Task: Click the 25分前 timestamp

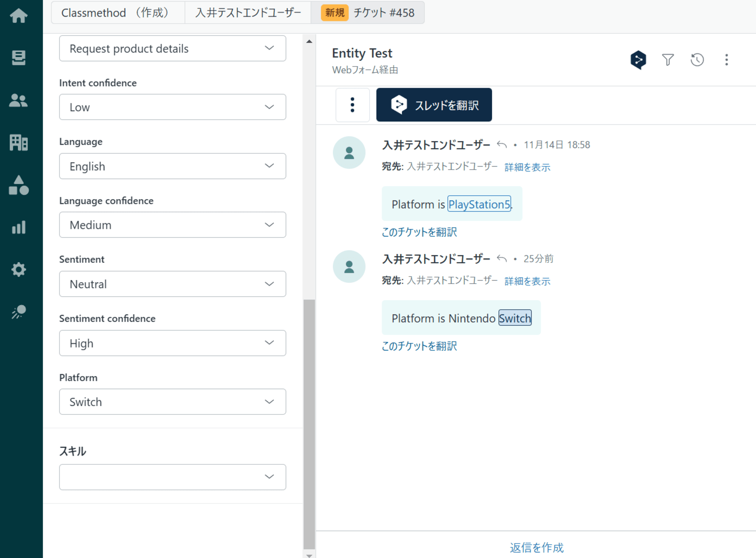Action: [538, 259]
